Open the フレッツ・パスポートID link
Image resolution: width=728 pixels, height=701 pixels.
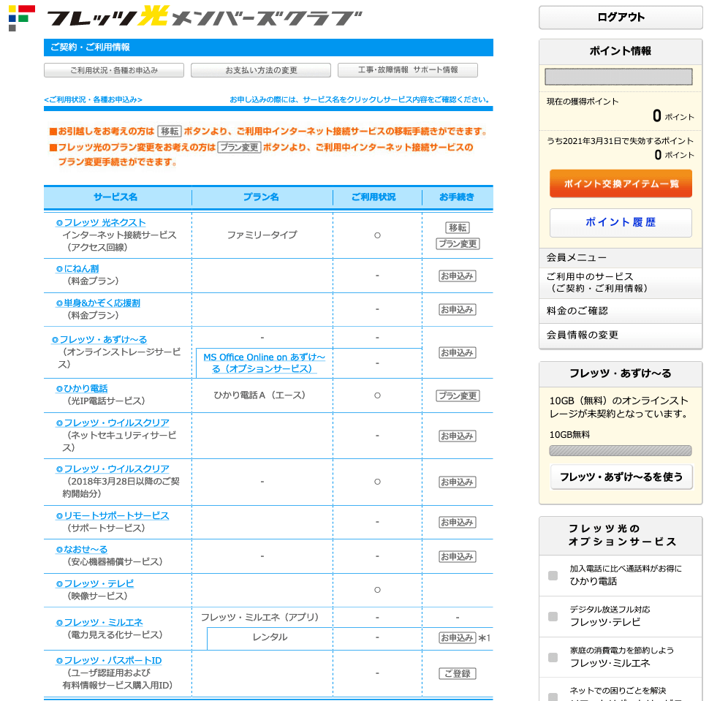click(x=109, y=661)
